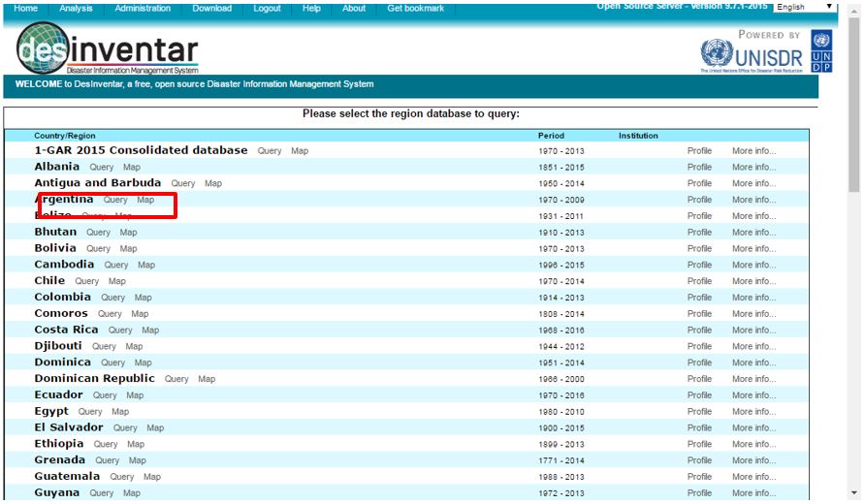Select the Guatemala country name
The width and height of the screenshot is (865, 504).
pyautogui.click(x=67, y=476)
